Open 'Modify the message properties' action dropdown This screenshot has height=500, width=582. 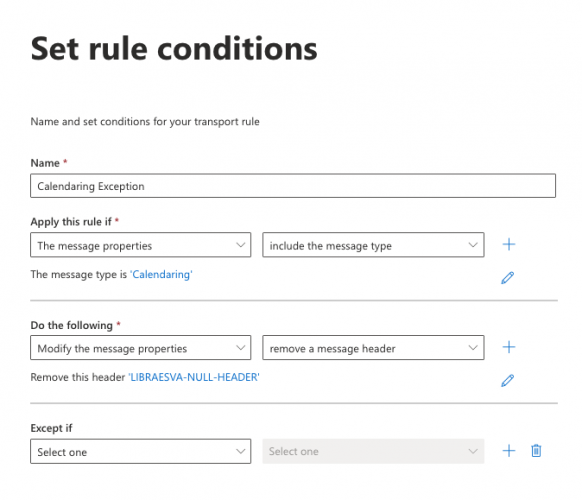coord(141,348)
